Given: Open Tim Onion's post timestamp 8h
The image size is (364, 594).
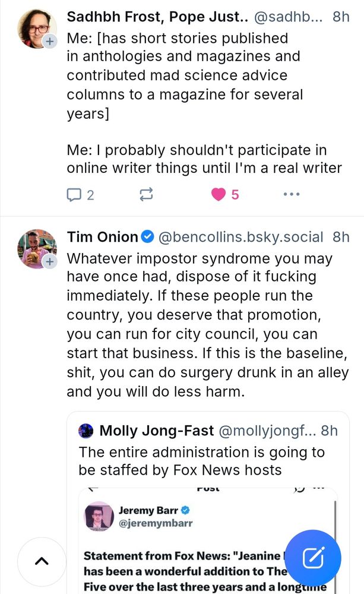Looking at the screenshot, I should 341,237.
